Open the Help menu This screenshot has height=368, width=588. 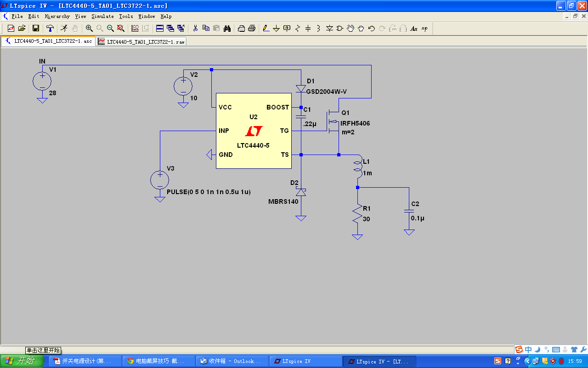click(x=166, y=16)
